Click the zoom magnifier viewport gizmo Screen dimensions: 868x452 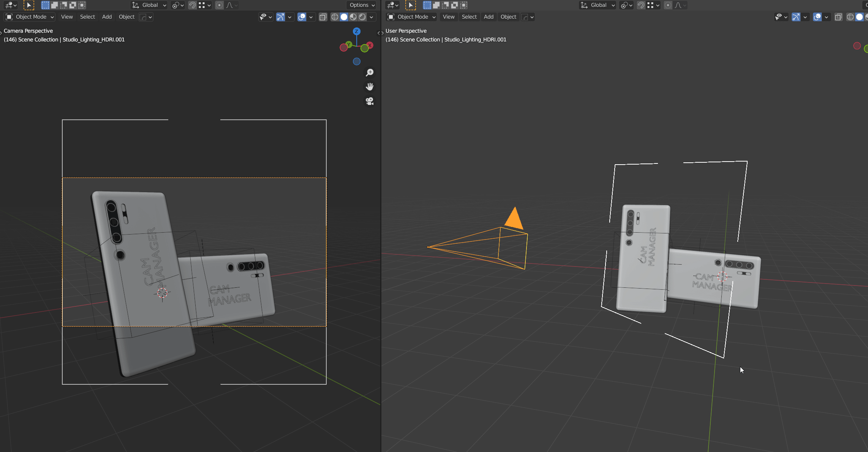pyautogui.click(x=370, y=72)
